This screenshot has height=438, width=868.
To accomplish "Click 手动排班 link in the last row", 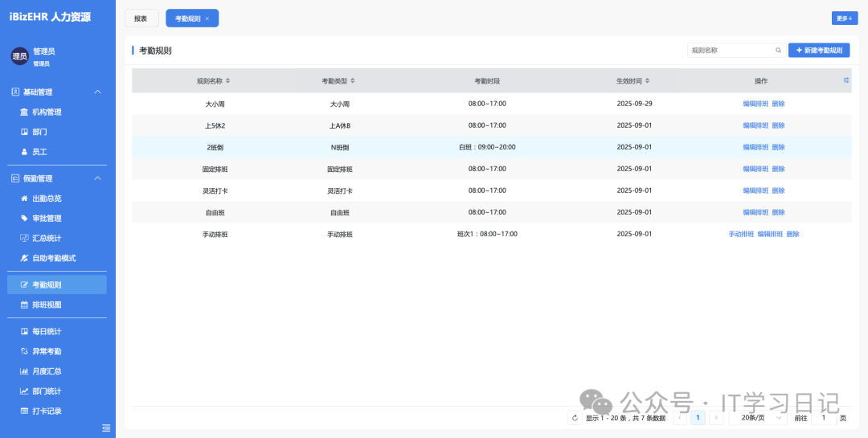I will 741,234.
